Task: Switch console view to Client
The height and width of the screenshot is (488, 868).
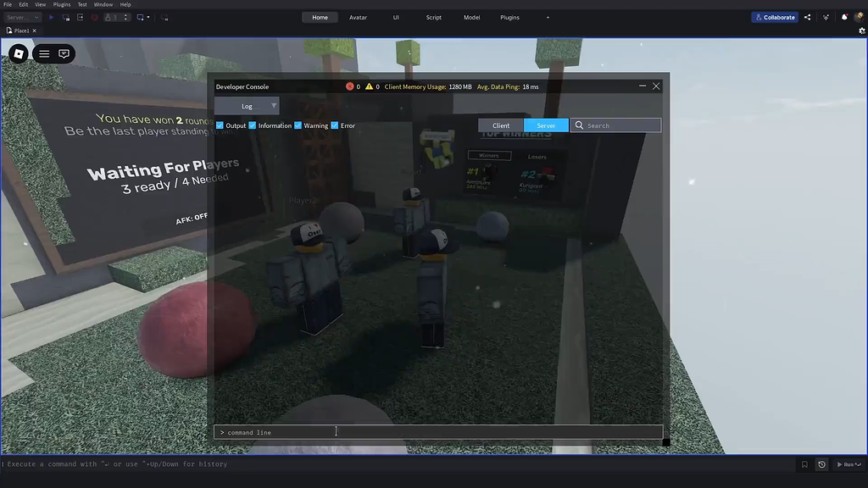Action: coord(501,125)
